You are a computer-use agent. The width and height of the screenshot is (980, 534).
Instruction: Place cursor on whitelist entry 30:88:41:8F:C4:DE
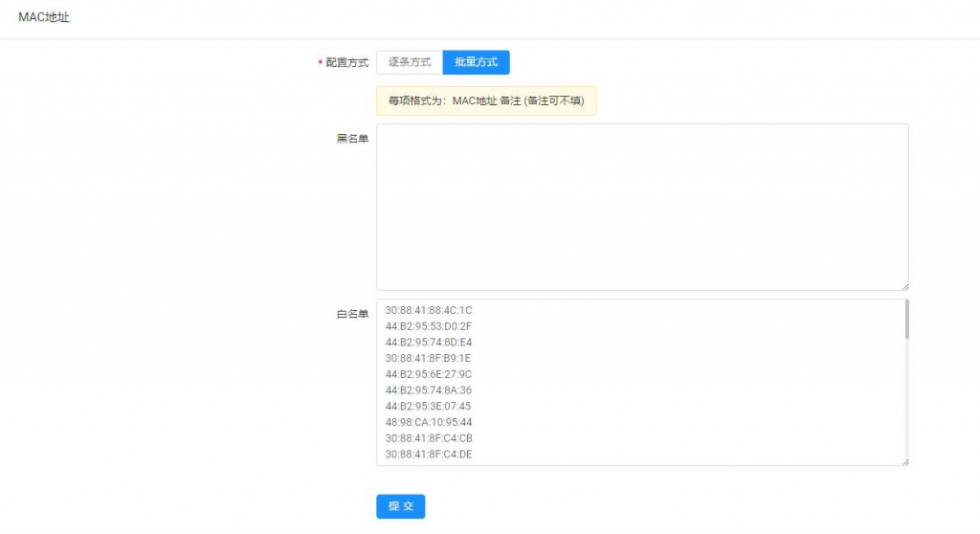point(429,455)
